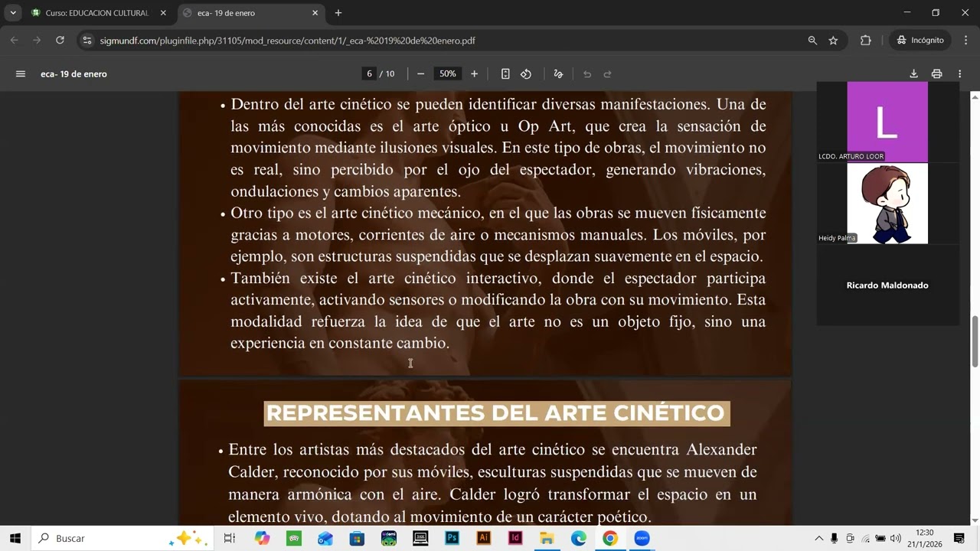Print the PDF document
Image resolution: width=980 pixels, height=551 pixels.
pyautogui.click(x=936, y=74)
